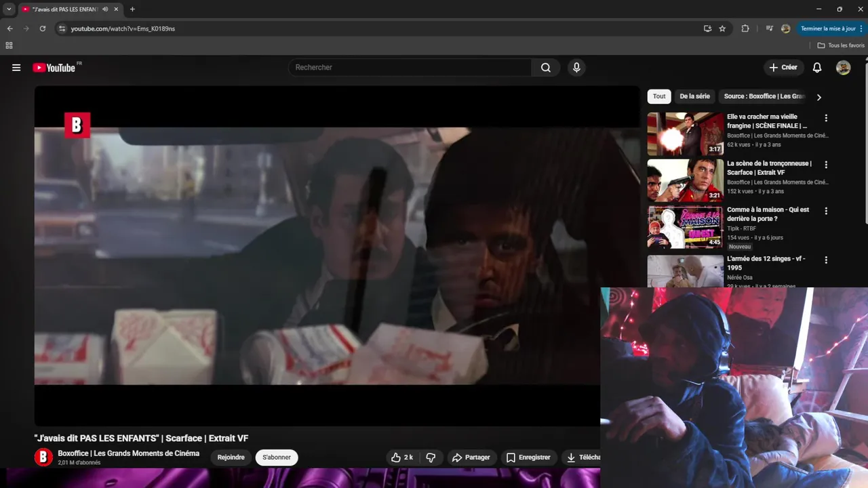Viewport: 868px width, 488px height.
Task: Show more filter chips with the right chevron
Action: [x=818, y=97]
